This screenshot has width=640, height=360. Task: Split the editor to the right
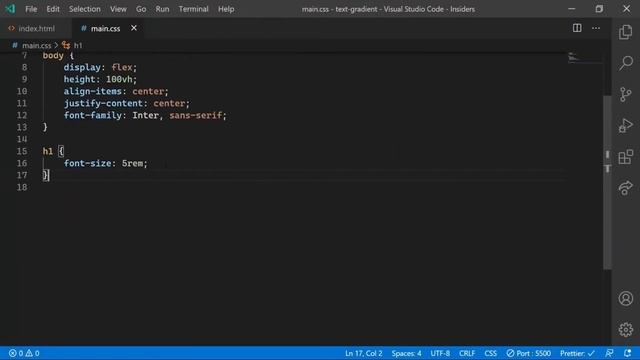[577, 28]
